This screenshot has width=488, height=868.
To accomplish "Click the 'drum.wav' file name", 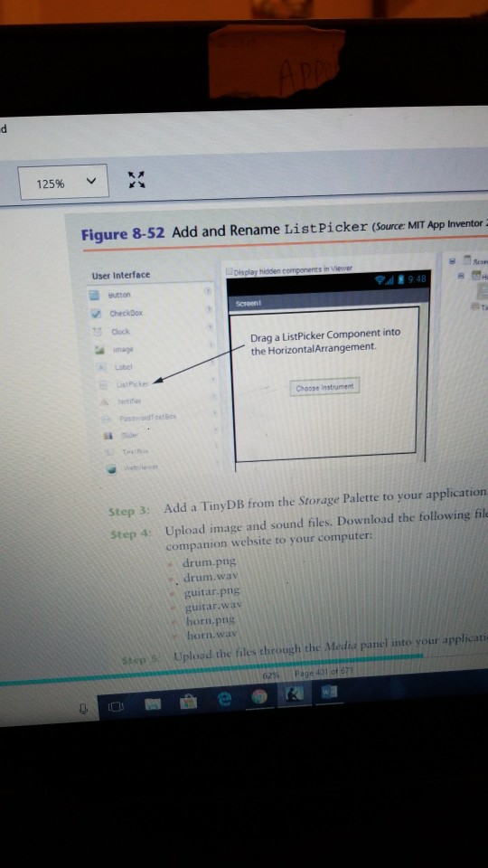I will pyautogui.click(x=211, y=577).
